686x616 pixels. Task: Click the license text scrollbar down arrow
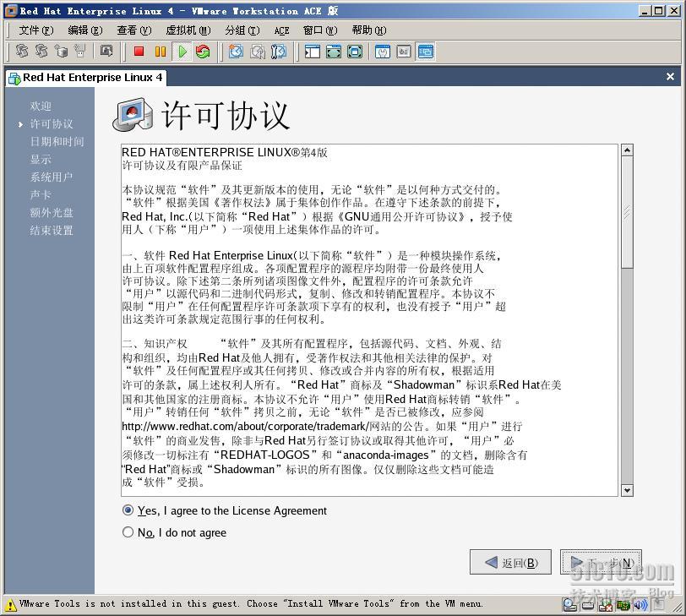627,490
